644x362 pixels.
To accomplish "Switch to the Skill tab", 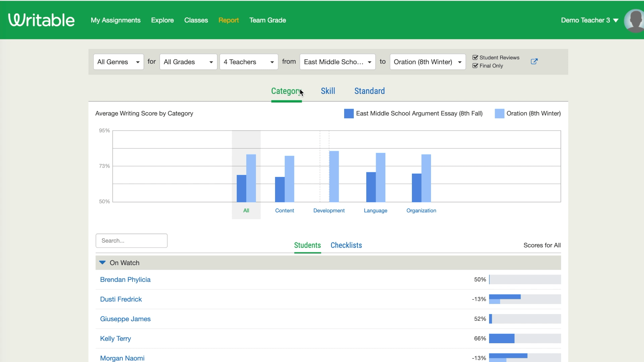I will point(328,91).
